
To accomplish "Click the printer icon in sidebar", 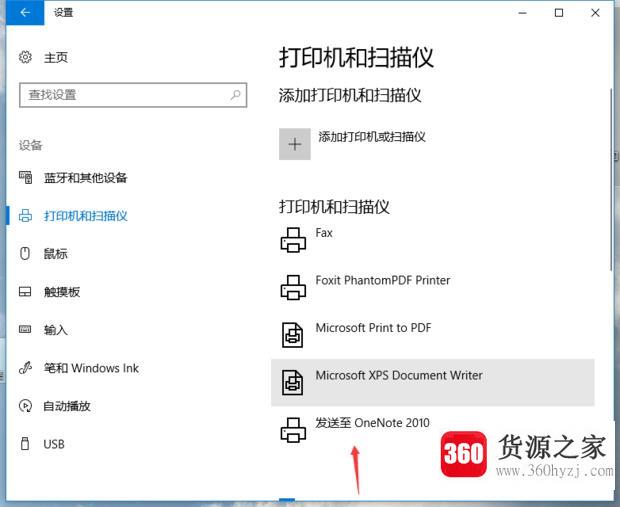I will point(25,216).
